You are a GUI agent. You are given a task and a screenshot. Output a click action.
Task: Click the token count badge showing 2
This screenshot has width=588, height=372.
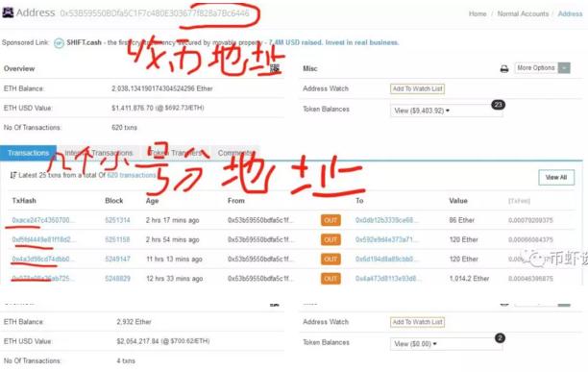(x=500, y=337)
